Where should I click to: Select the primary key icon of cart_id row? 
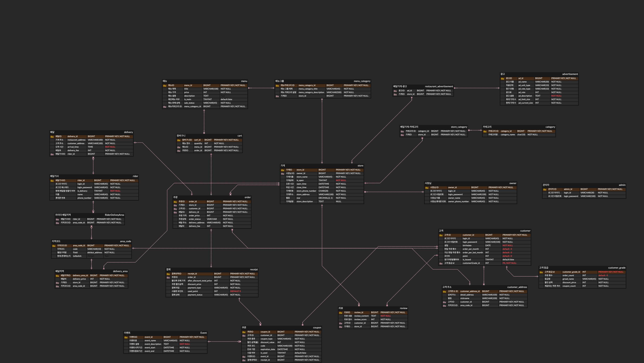pos(179,140)
